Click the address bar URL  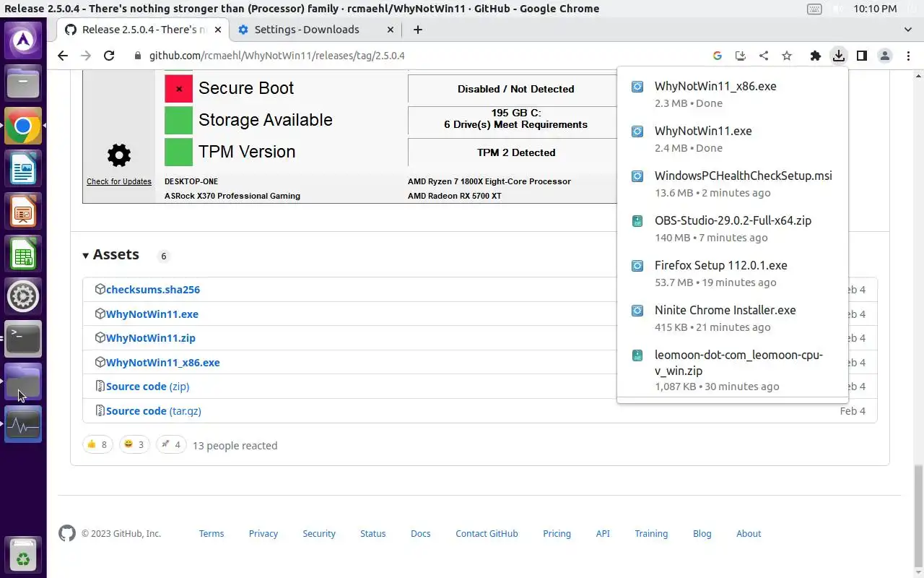click(276, 56)
